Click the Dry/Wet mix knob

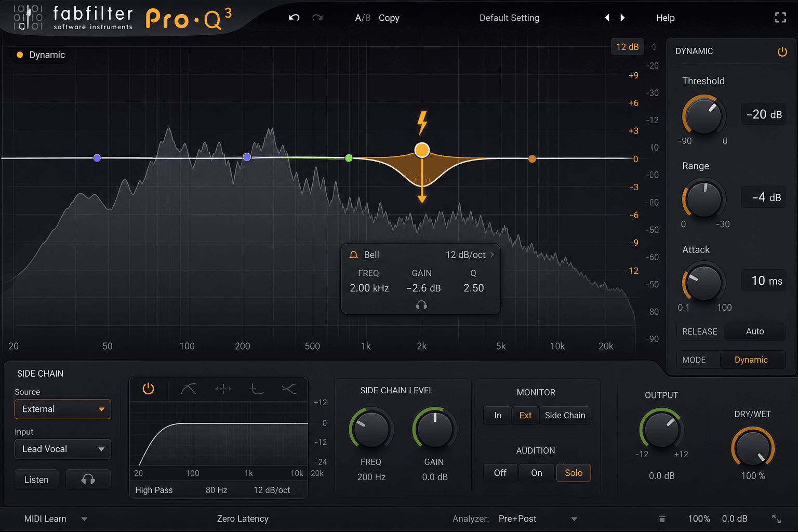coord(753,448)
